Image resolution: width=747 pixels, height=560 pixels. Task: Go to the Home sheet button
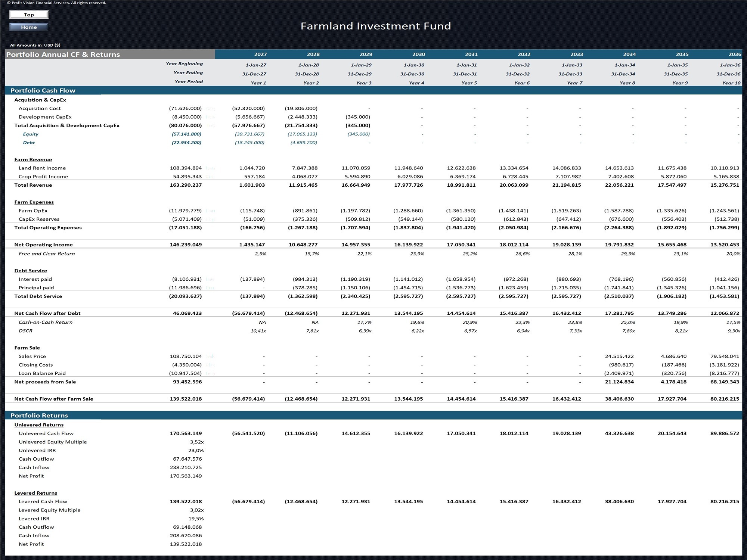29,27
